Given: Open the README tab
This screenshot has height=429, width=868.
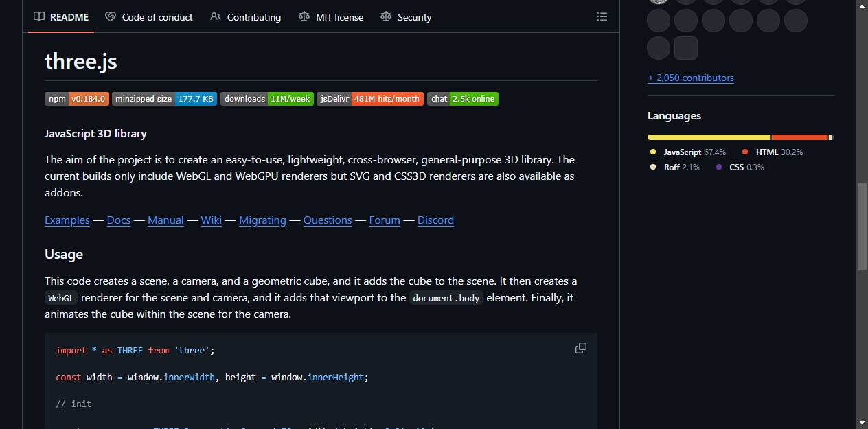Looking at the screenshot, I should (x=62, y=17).
